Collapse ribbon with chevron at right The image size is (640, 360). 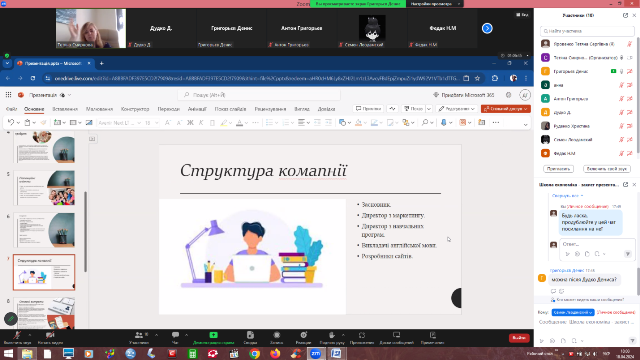[526, 124]
